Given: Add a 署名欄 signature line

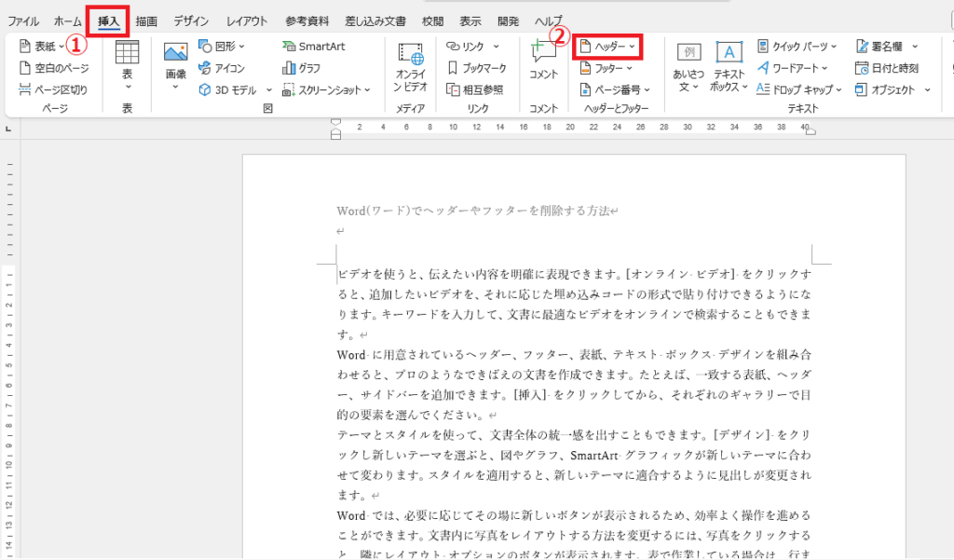Looking at the screenshot, I should [x=879, y=47].
